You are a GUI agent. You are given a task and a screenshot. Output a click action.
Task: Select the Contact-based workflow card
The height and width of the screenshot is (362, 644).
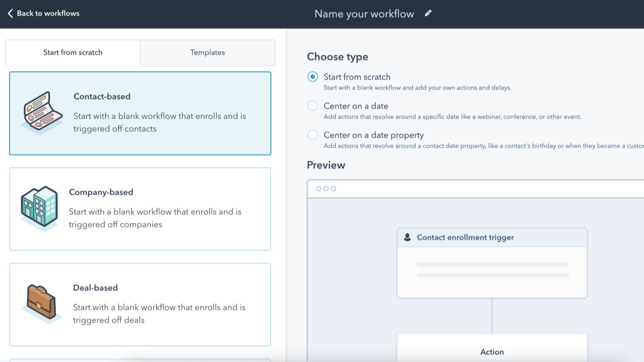(x=140, y=113)
